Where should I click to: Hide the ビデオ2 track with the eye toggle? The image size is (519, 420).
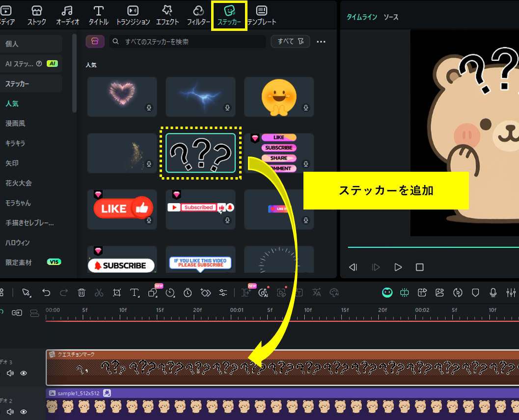(x=23, y=412)
